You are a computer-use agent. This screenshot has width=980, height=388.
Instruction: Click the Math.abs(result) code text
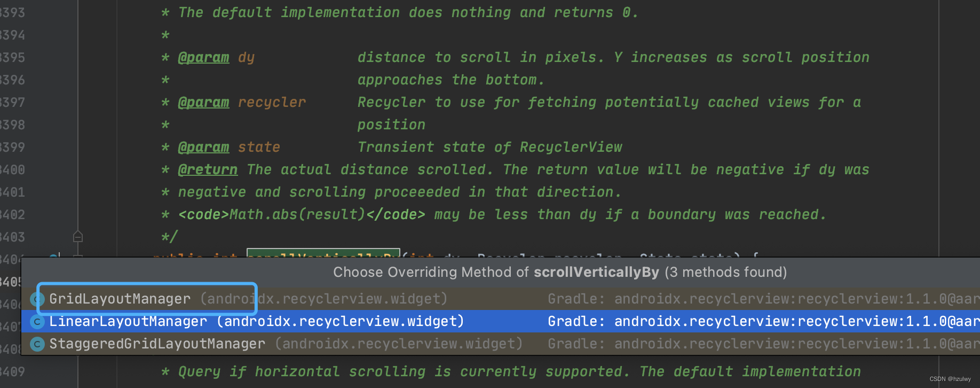pyautogui.click(x=298, y=214)
